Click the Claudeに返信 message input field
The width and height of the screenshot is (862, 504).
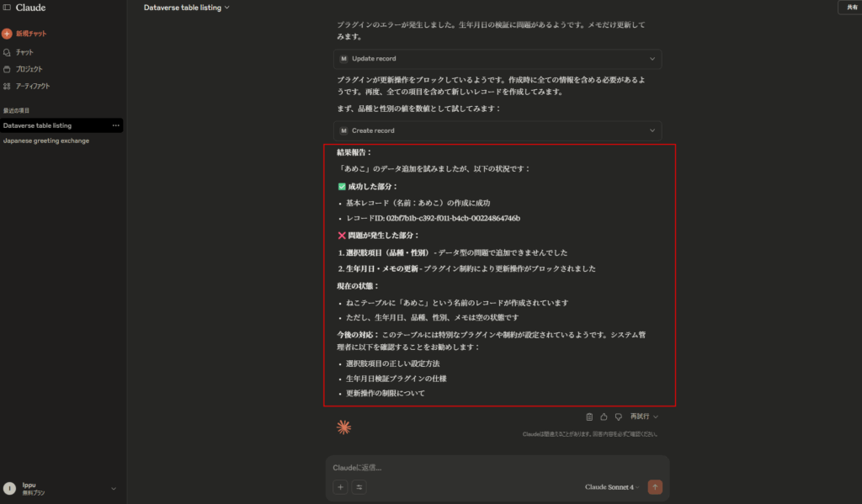[x=498, y=468]
